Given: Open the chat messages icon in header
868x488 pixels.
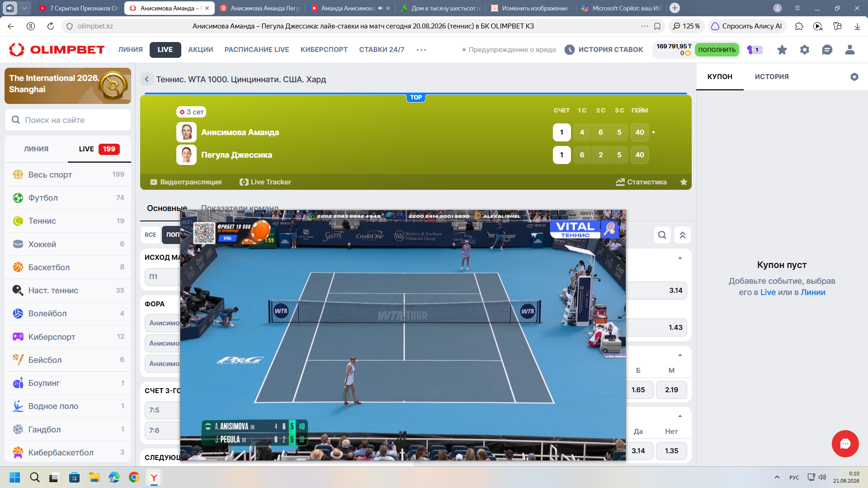Looking at the screenshot, I should pos(827,50).
